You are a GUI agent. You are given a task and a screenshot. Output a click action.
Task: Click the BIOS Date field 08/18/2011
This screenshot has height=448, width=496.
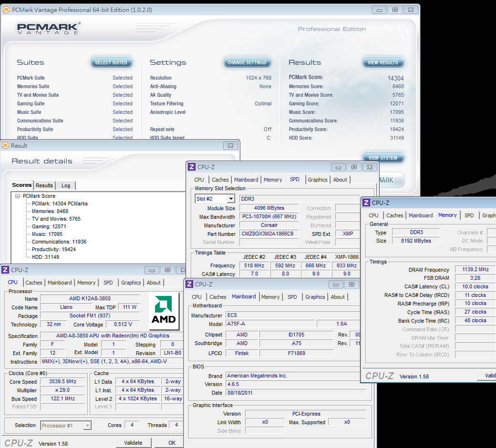click(x=296, y=393)
